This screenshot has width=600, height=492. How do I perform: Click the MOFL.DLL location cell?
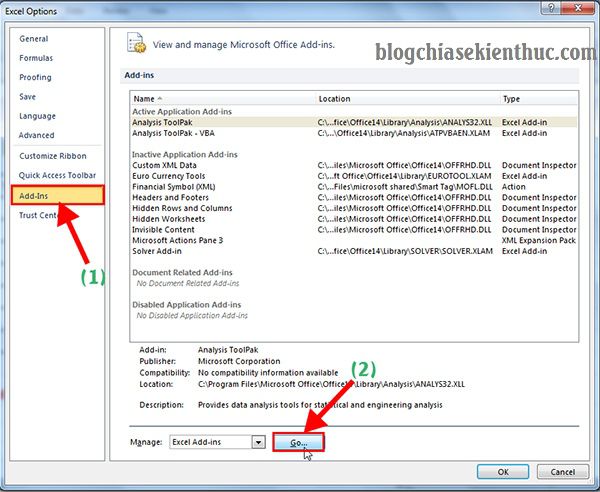(405, 187)
